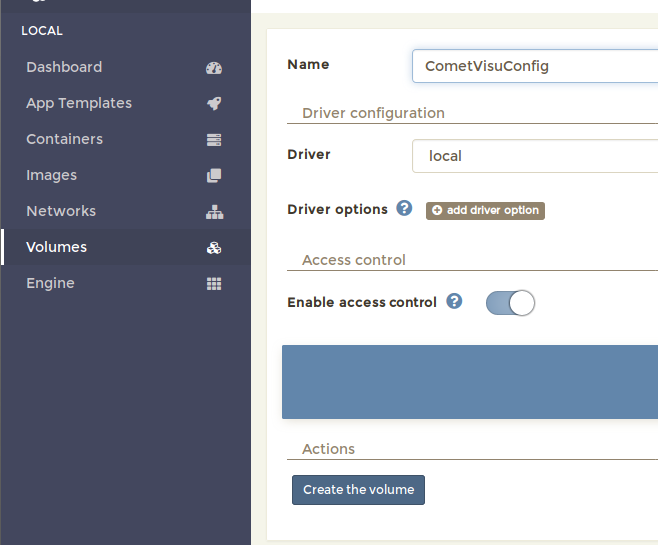This screenshot has width=658, height=545.
Task: Toggle the Enable access control switch
Action: (x=510, y=303)
